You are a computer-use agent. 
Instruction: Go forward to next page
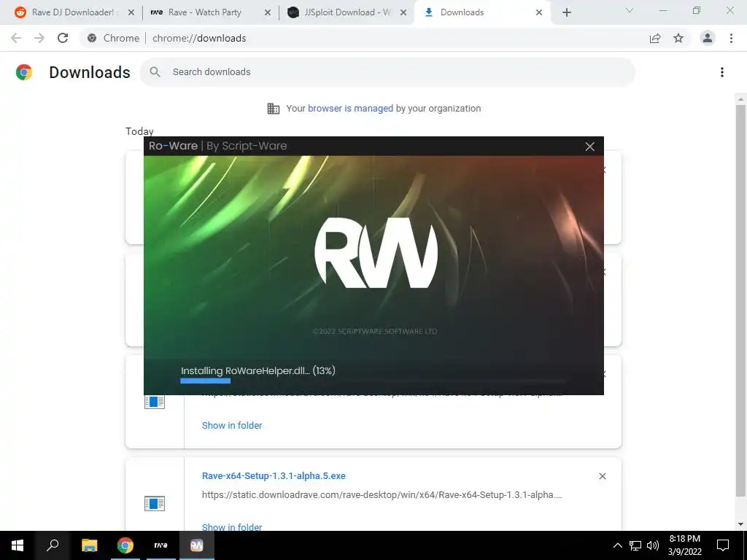coord(39,38)
